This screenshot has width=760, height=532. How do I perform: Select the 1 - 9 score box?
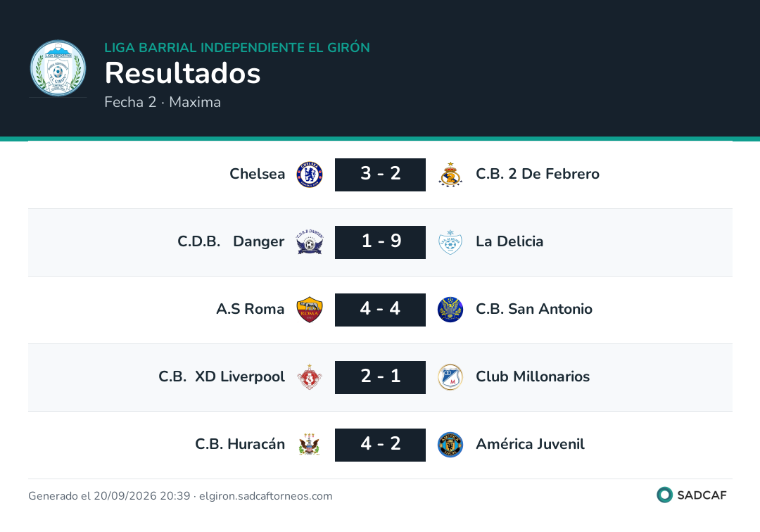coord(381,242)
